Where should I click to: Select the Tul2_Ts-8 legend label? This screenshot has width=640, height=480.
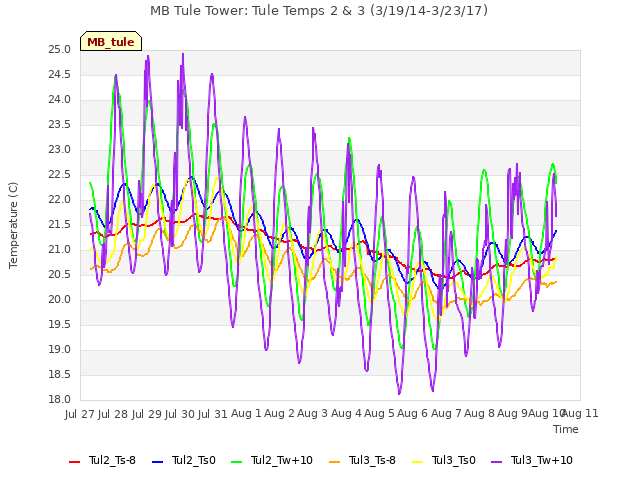(x=112, y=460)
